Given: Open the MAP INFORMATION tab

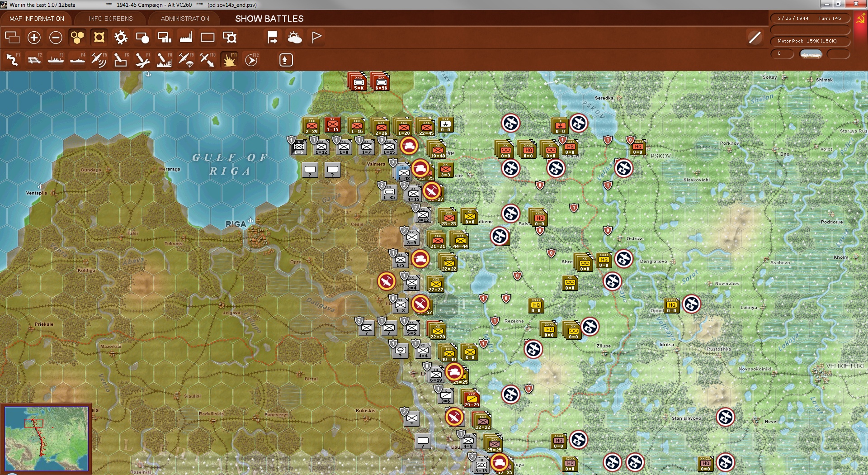Looking at the screenshot, I should click(37, 19).
